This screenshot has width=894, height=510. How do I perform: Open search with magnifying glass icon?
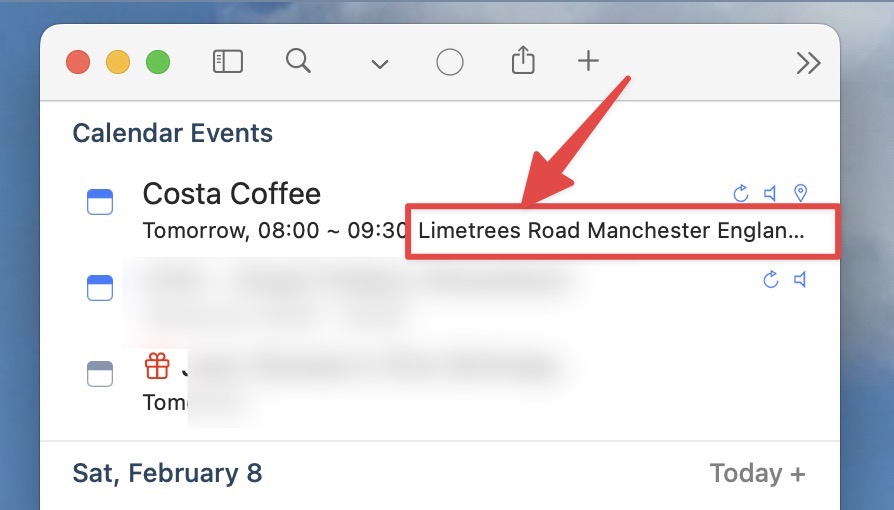298,60
